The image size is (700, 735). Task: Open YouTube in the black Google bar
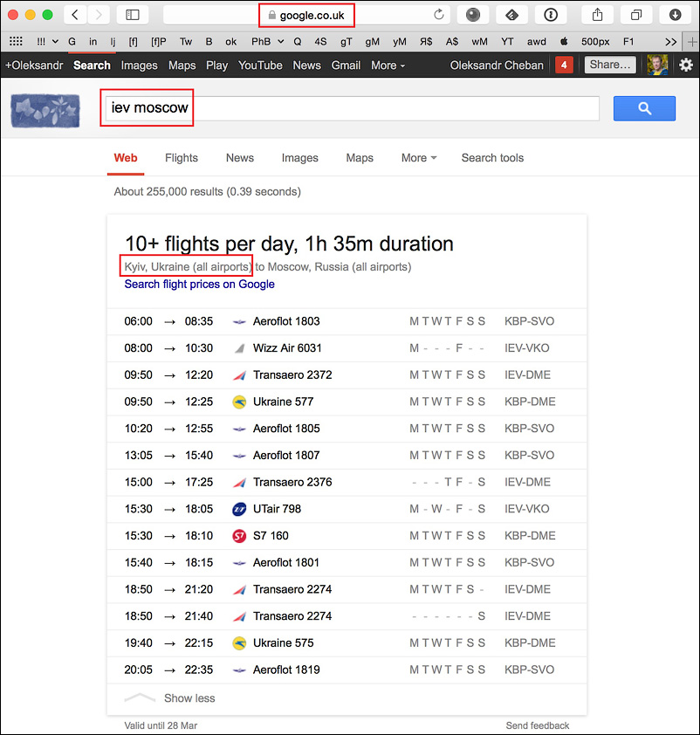pos(260,65)
